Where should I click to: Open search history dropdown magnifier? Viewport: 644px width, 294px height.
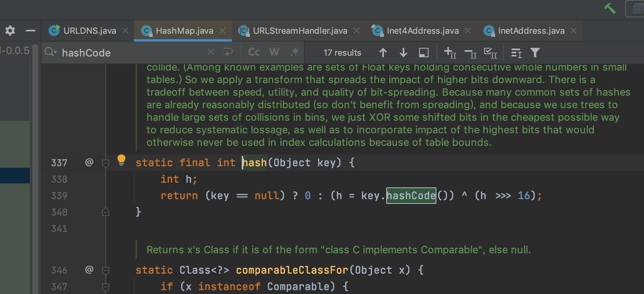51,52
